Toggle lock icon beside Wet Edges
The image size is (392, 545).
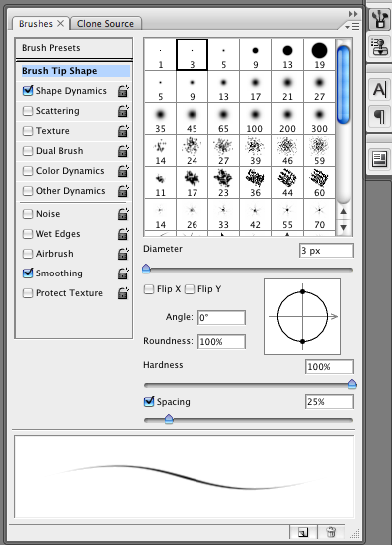click(x=123, y=234)
